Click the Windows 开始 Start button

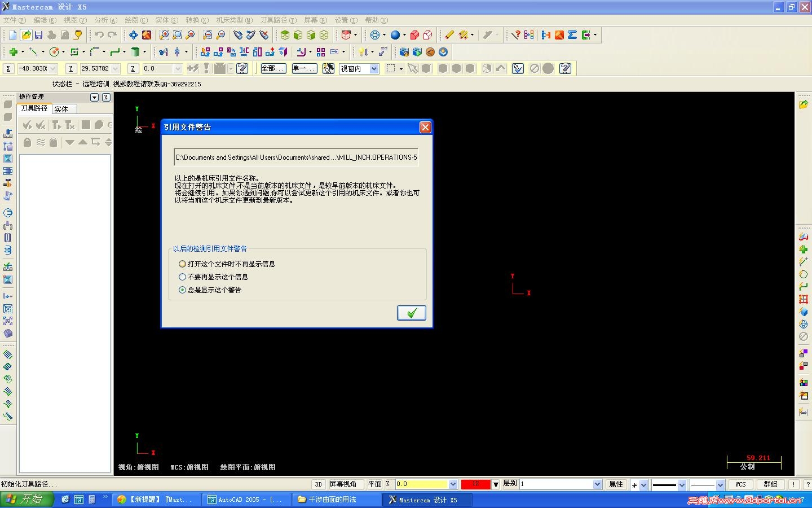[27, 500]
